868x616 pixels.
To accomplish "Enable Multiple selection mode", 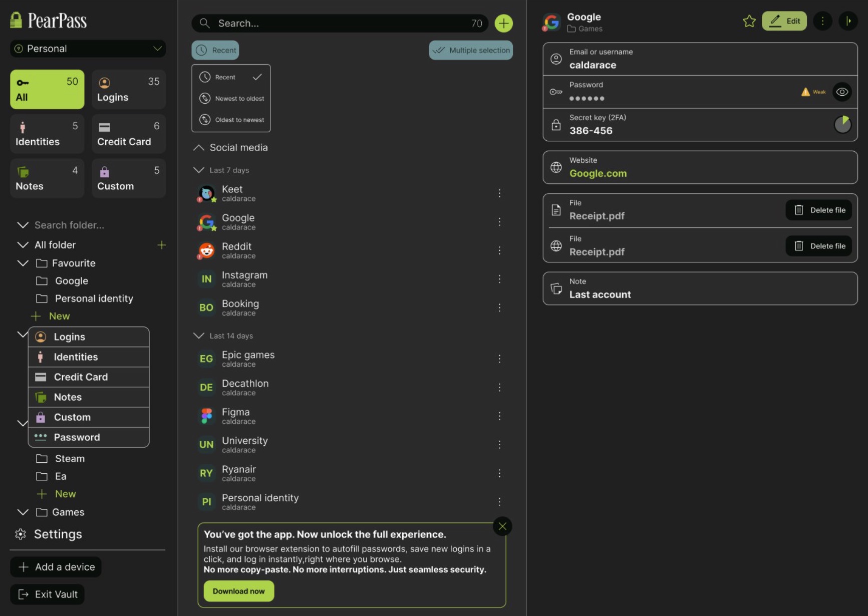I will tap(471, 50).
